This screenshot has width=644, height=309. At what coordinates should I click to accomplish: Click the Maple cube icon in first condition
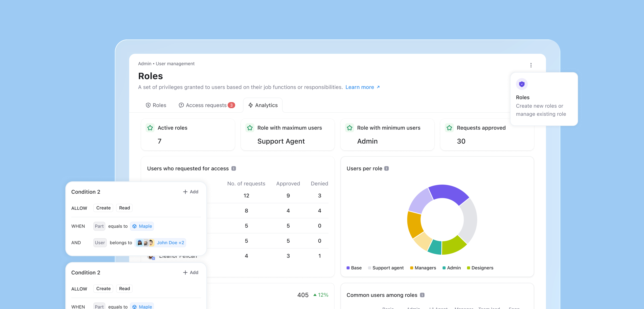[x=134, y=226]
